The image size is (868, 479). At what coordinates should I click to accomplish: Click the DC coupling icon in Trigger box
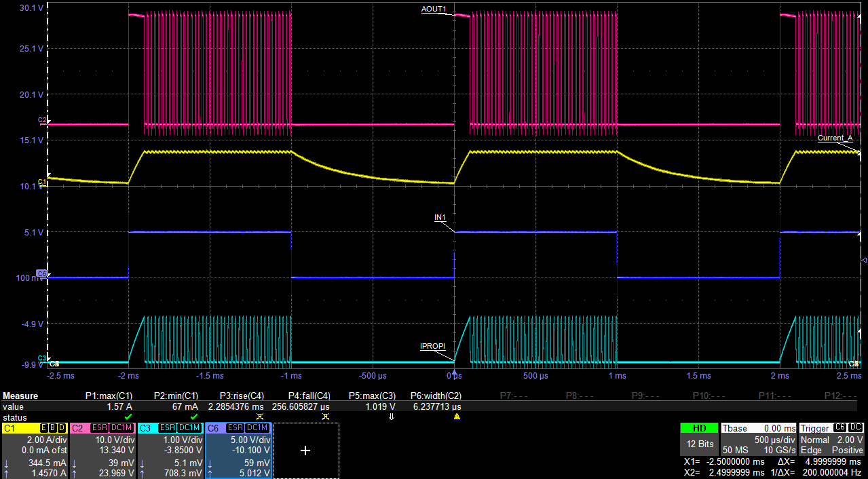[856, 427]
